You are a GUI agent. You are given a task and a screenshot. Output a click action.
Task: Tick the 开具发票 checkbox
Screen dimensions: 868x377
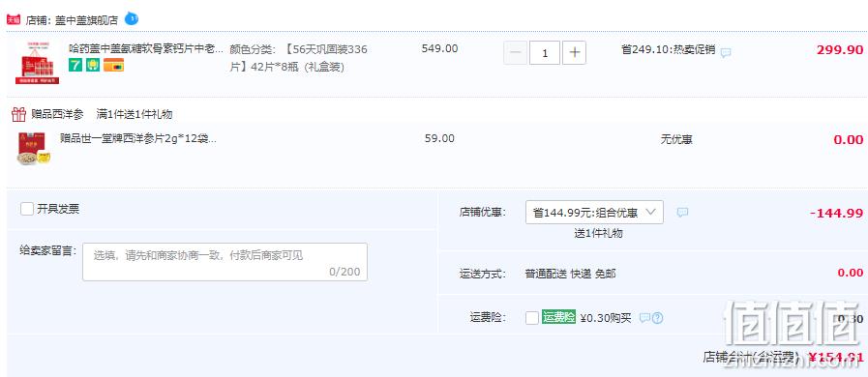click(x=27, y=209)
